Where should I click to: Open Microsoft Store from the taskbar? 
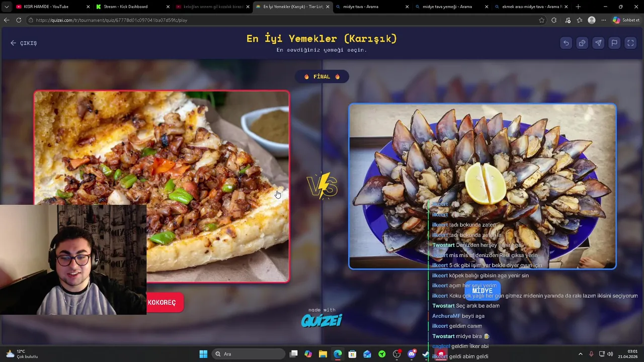352,354
